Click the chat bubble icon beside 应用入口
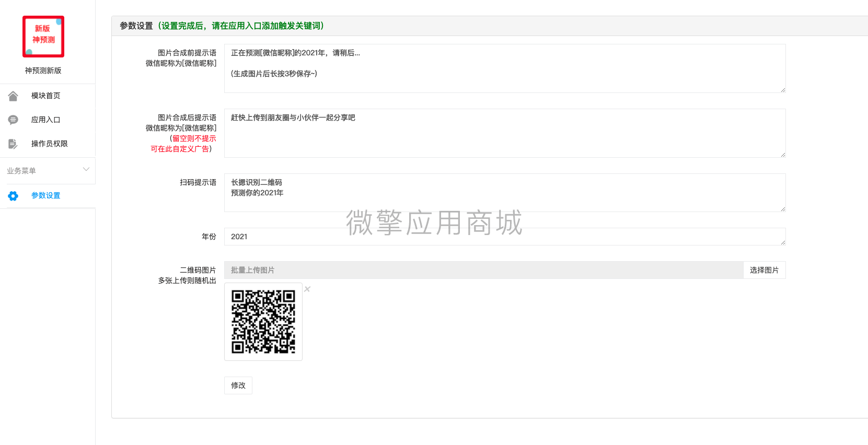This screenshot has width=868, height=445. coord(13,120)
